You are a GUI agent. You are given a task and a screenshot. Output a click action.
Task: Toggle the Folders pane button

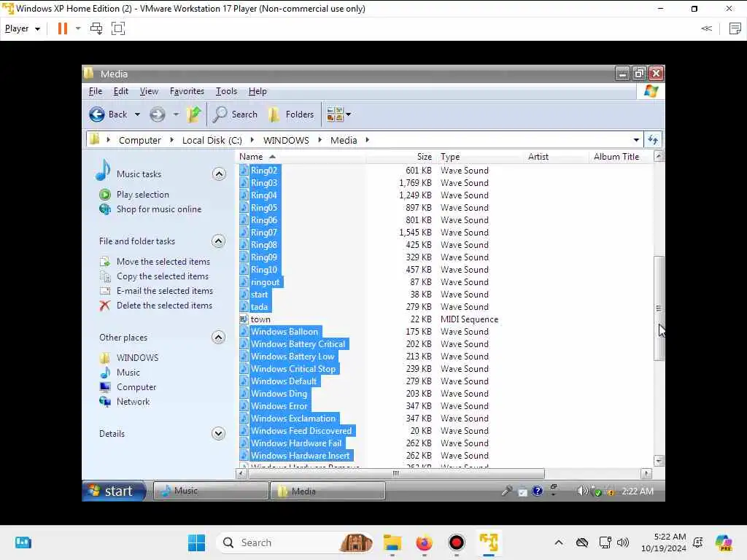point(290,114)
